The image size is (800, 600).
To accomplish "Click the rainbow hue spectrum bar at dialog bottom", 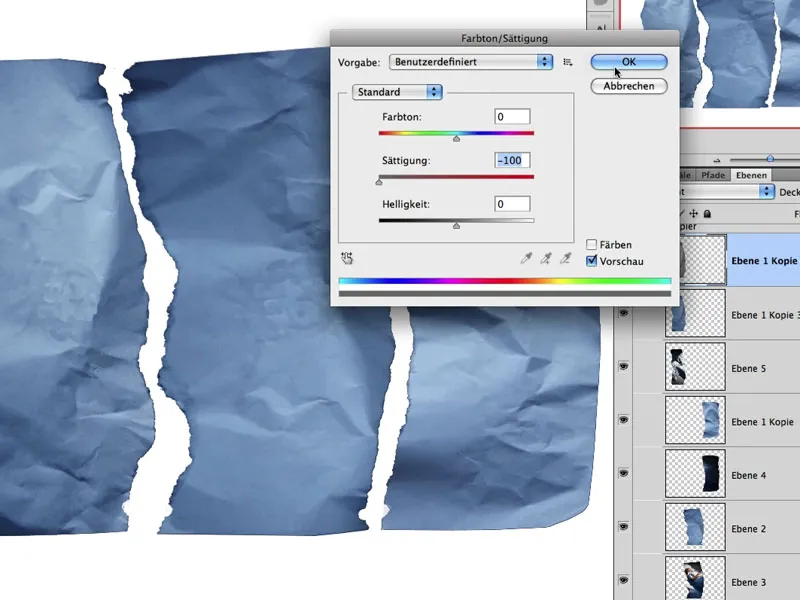I will (505, 281).
